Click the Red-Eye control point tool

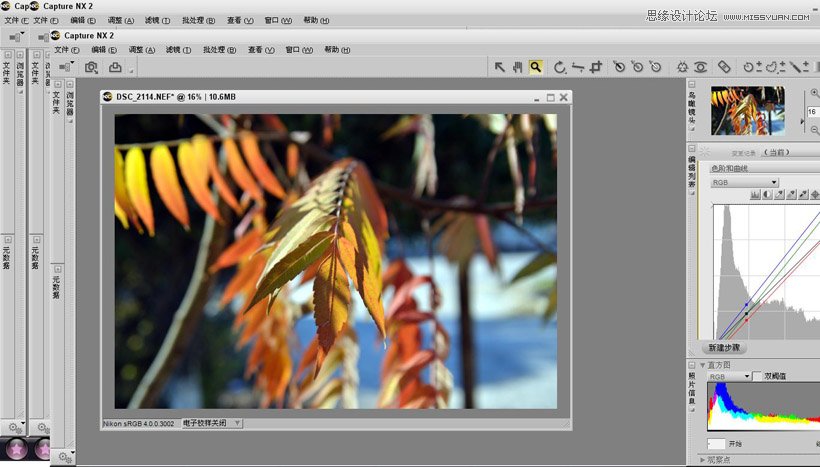click(700, 67)
